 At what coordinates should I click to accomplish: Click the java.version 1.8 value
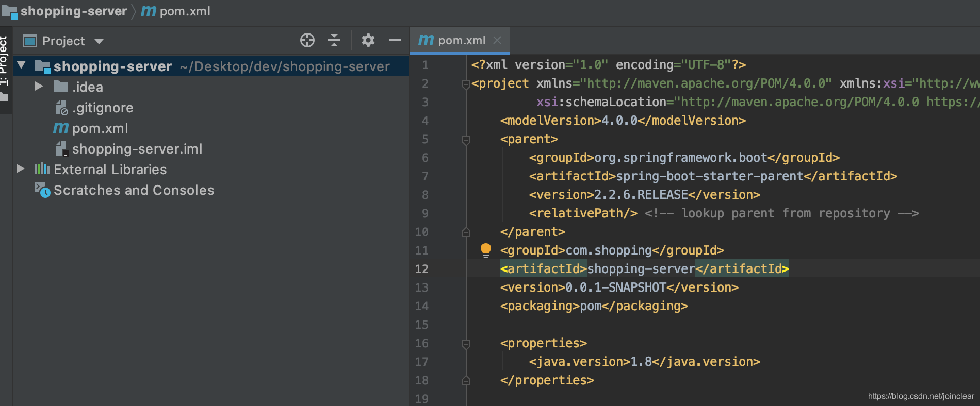point(641,362)
